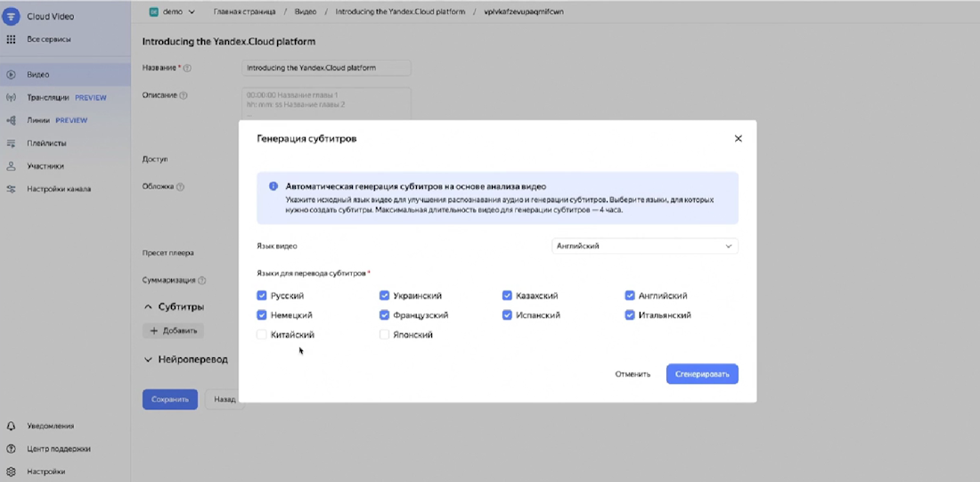Click the Отменить button
The width and height of the screenshot is (980, 482).
coord(633,374)
